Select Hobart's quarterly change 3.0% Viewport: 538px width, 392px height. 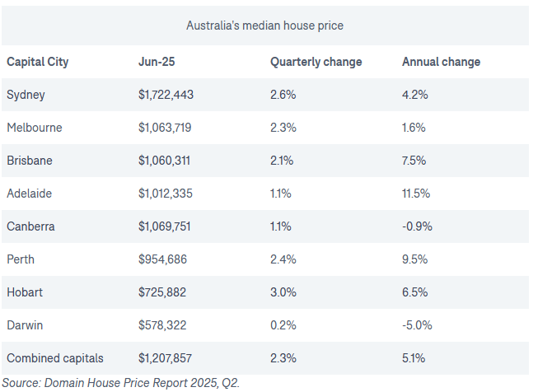click(x=283, y=292)
